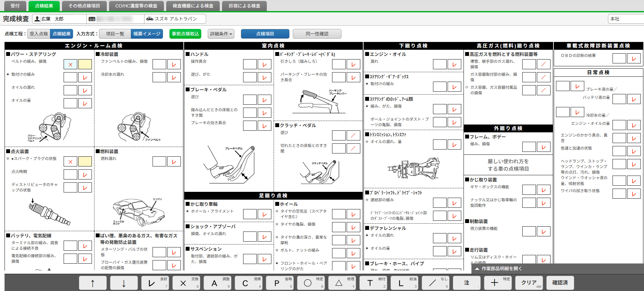
Task: Switch to the CO/HC濃度等の検査 tab
Action: (136, 6)
